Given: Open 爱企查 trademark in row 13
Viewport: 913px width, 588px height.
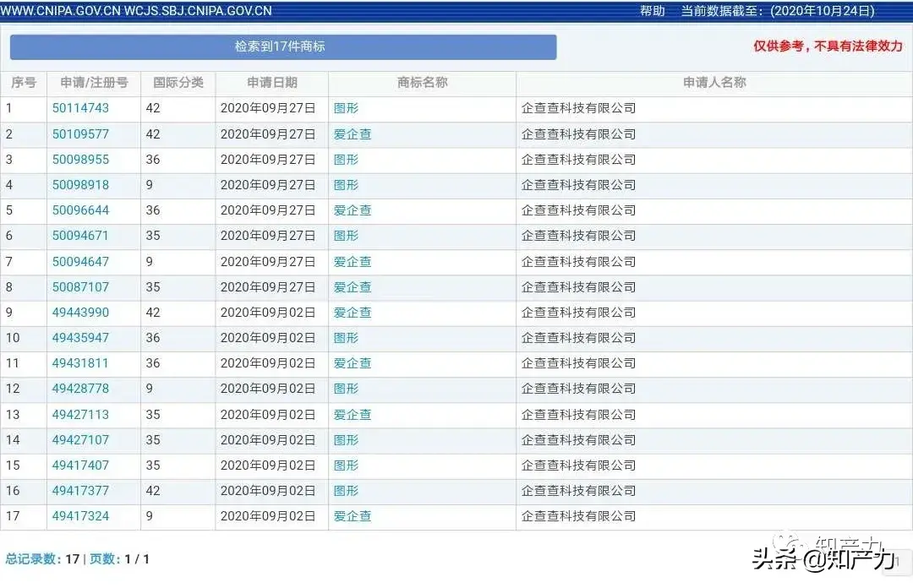Looking at the screenshot, I should point(353,415).
